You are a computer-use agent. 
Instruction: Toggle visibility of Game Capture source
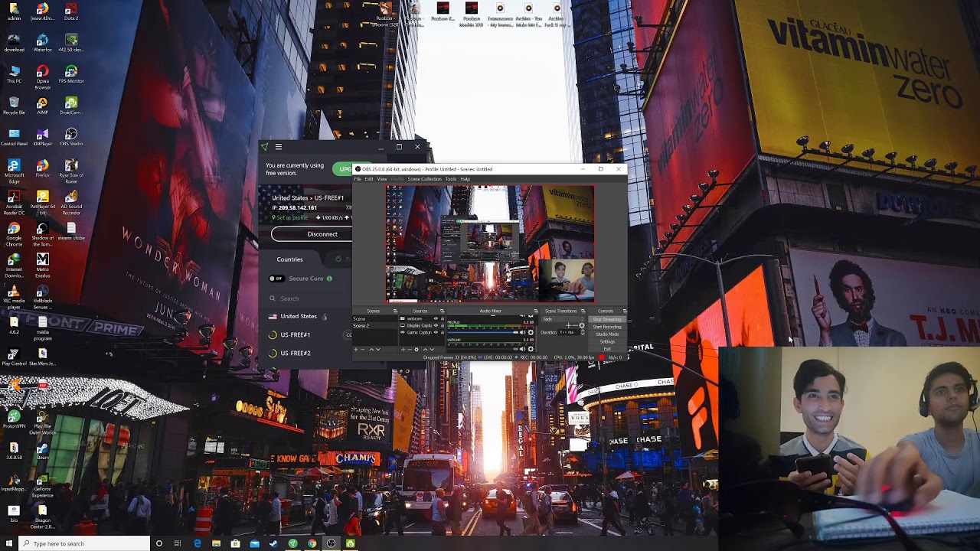(x=436, y=332)
